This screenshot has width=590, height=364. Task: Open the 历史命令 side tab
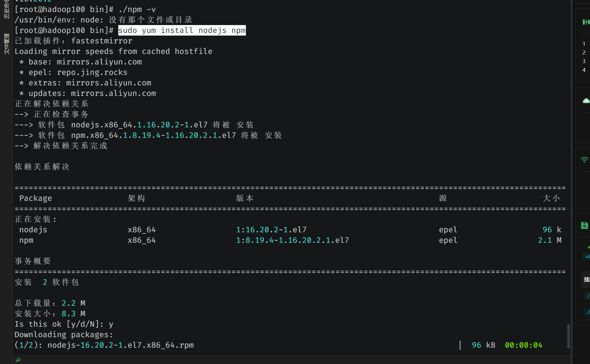click(x=6, y=9)
